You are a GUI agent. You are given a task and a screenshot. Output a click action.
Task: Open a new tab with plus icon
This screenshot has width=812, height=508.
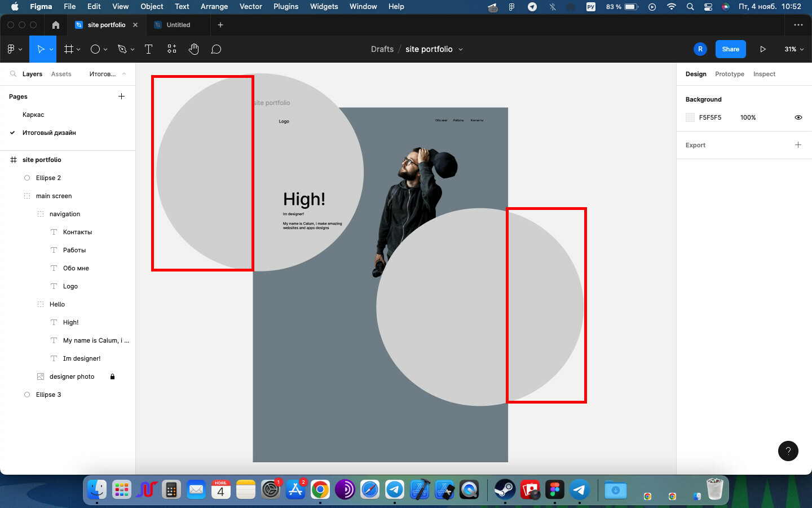pos(220,25)
